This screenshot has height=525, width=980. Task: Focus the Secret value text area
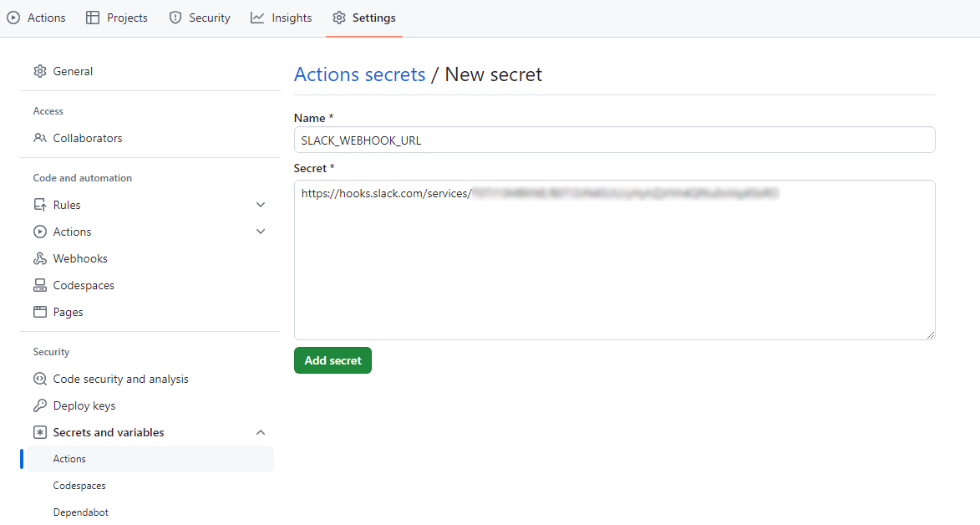(x=614, y=268)
